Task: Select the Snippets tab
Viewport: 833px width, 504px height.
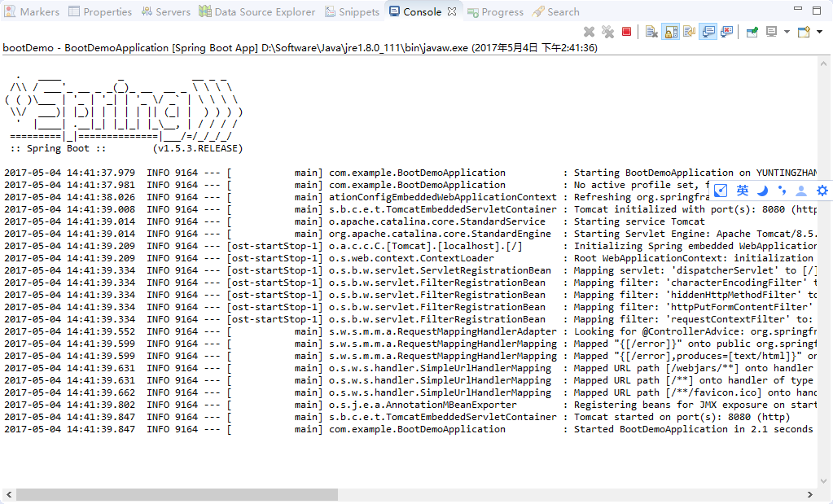Action: pos(353,11)
